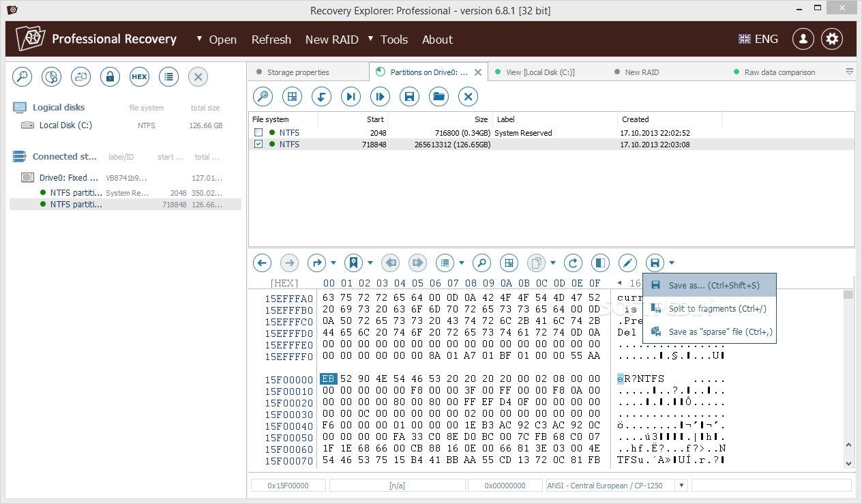Select the System Reserved NTFS partition tree item

pyautogui.click(x=127, y=193)
